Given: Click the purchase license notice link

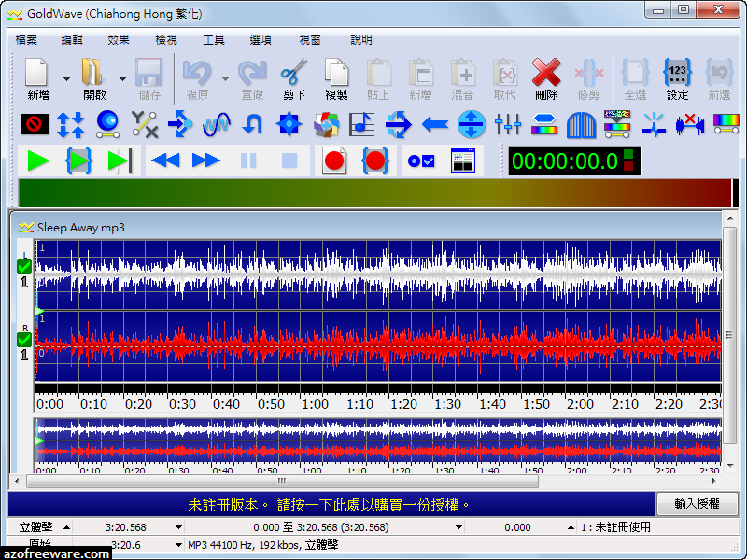Looking at the screenshot, I should click(x=329, y=506).
